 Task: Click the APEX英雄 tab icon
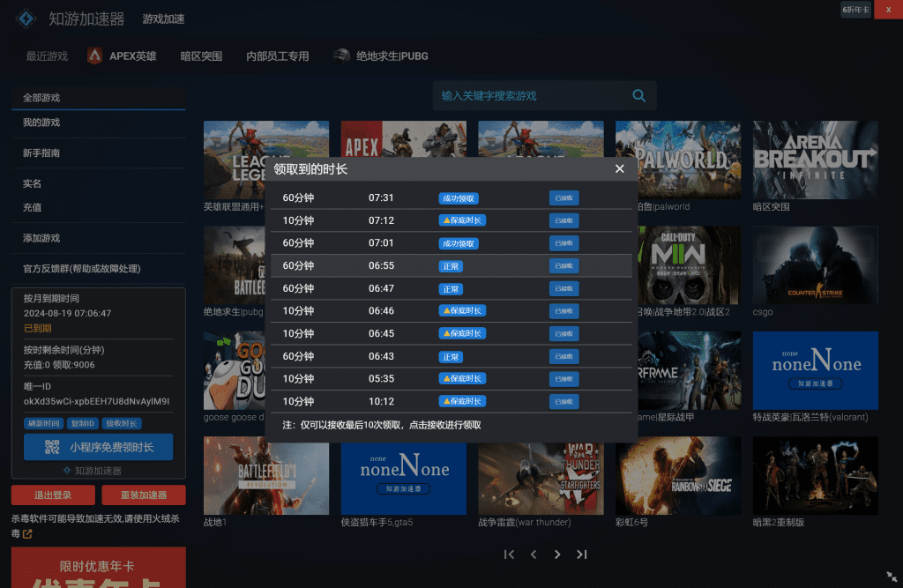click(x=94, y=56)
